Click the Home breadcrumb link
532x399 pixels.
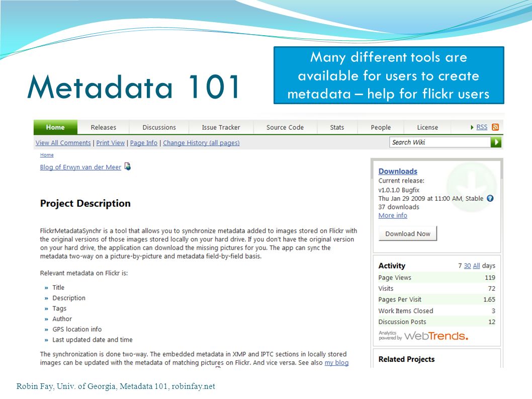point(47,155)
